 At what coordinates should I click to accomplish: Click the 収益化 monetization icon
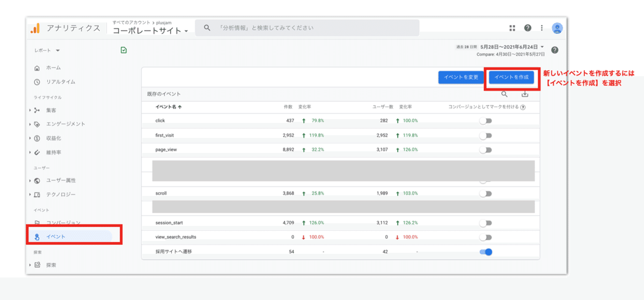[x=37, y=138]
